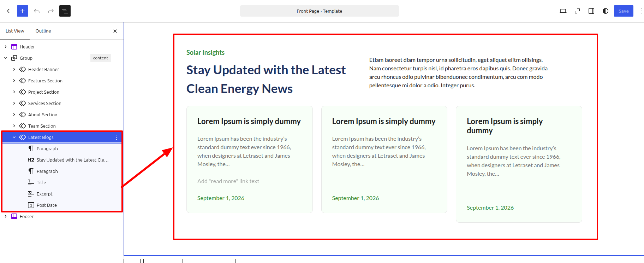Viewport: 644px width, 263px height.
Task: Select the List View tab
Action: pos(15,31)
